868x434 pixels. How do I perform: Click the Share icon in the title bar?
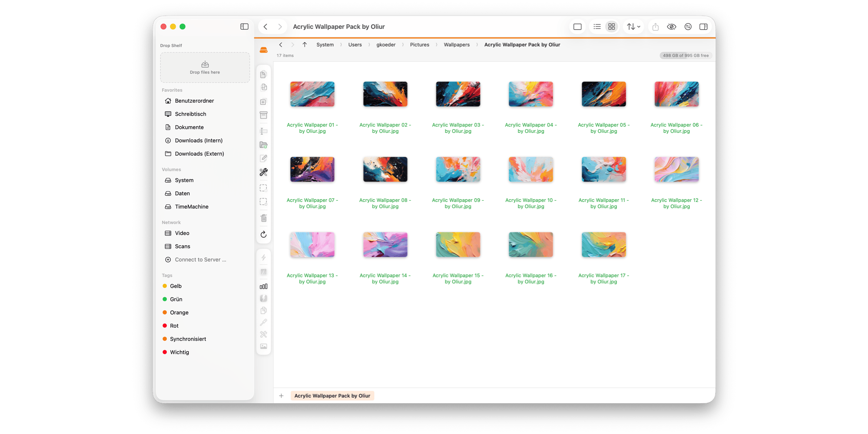655,27
